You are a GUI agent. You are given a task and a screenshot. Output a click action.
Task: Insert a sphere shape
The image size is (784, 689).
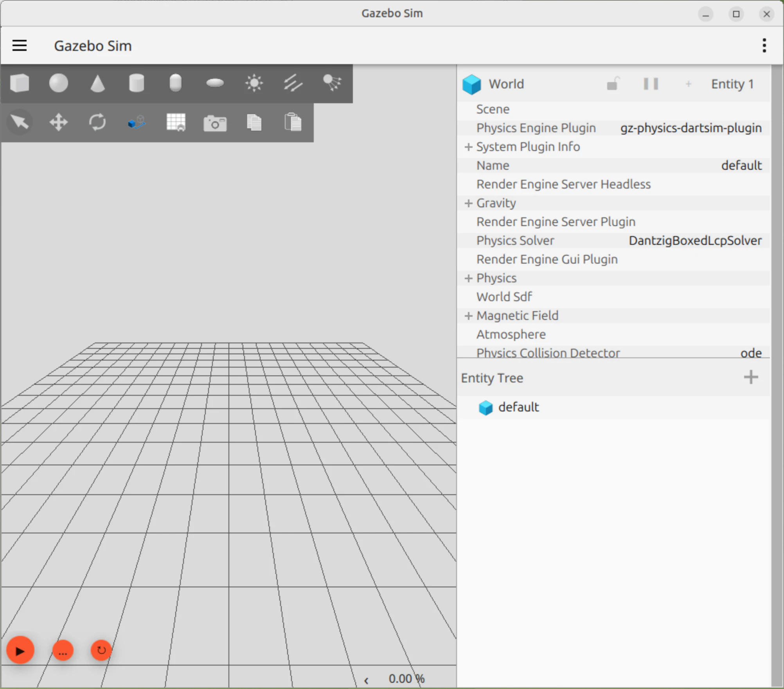pos(59,83)
